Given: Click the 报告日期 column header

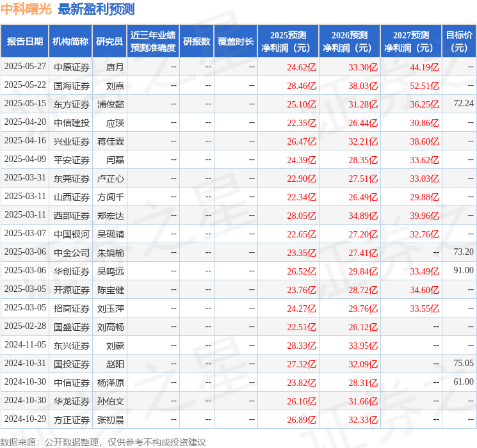Looking at the screenshot, I should [x=24, y=42].
